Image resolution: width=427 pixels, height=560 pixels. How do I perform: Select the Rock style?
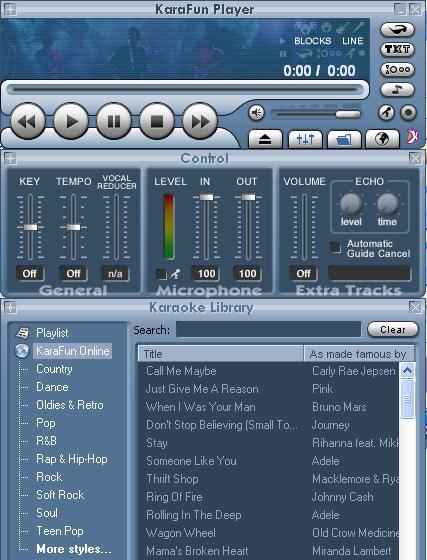(49, 477)
